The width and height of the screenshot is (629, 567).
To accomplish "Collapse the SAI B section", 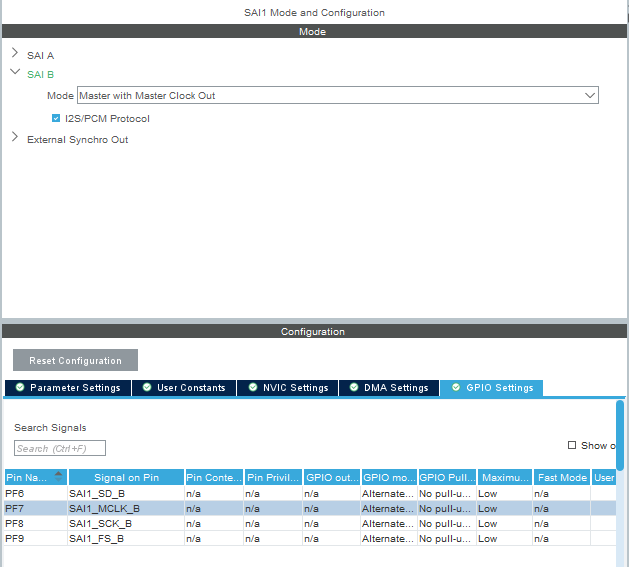I will pos(15,72).
